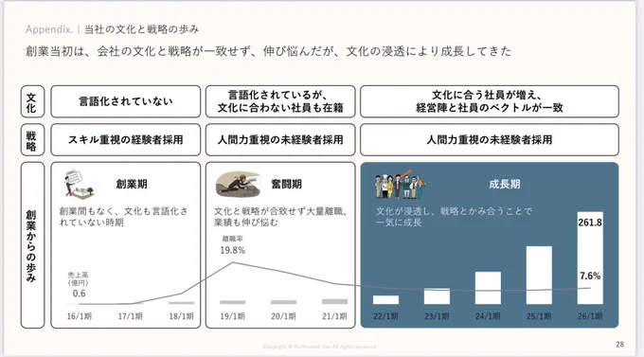Image resolution: width=644 pixels, height=357 pixels.
Task: Click the 21/1期 axis label
Action: 334,316
